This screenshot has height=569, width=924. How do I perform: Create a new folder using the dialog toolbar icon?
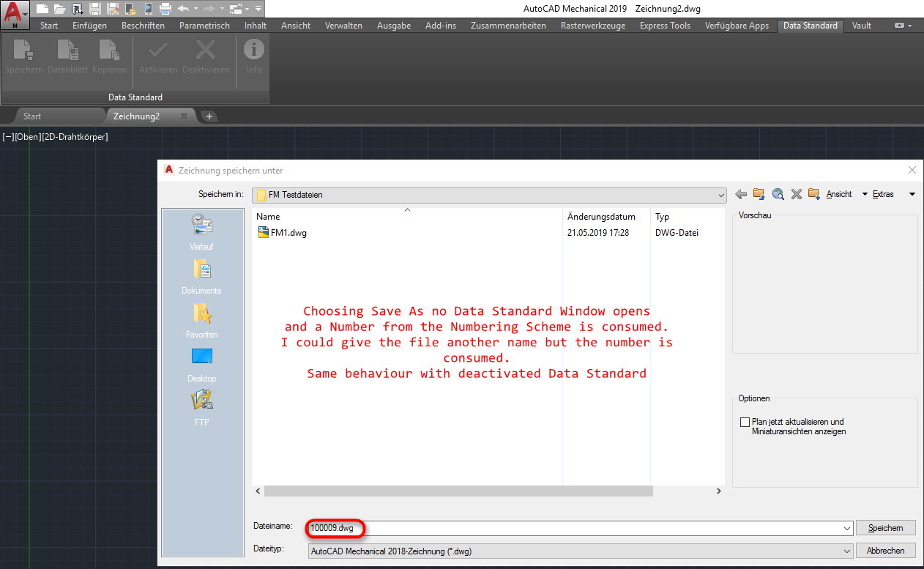813,194
